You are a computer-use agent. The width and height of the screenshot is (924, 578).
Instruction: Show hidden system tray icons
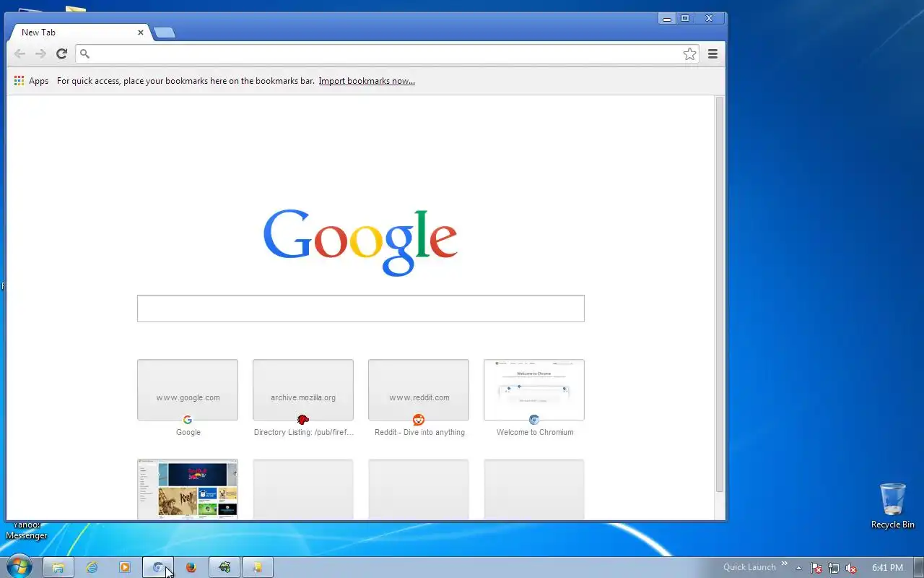[x=798, y=568]
